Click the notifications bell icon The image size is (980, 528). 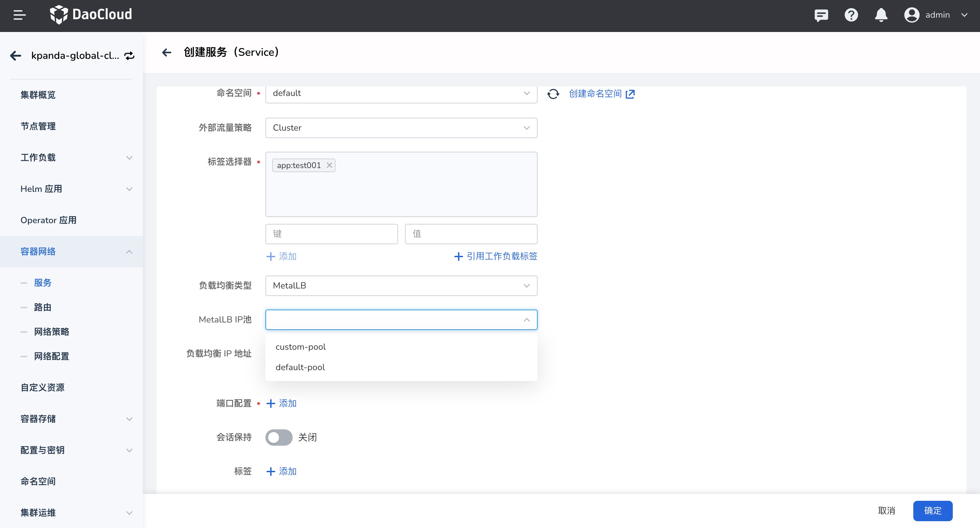[881, 15]
